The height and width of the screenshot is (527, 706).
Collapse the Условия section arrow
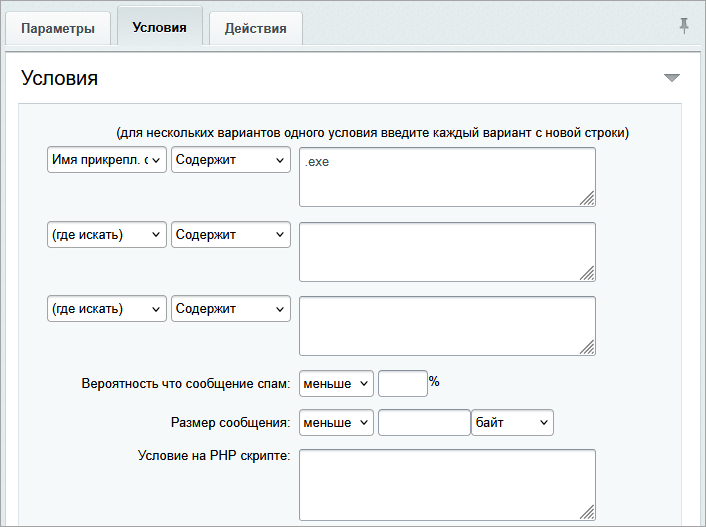[x=671, y=78]
